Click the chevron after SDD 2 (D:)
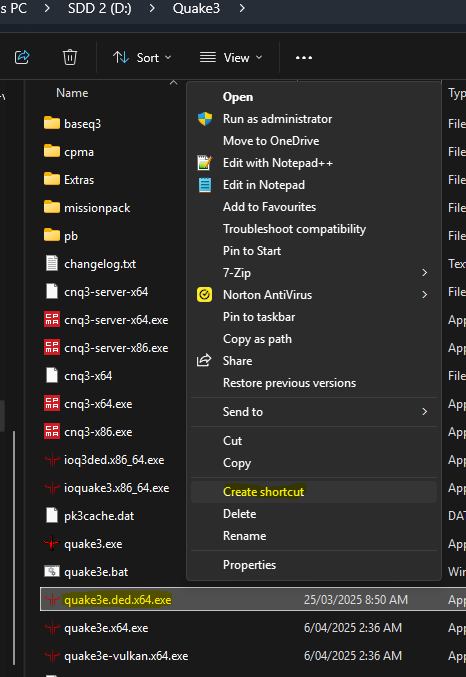Image resolution: width=466 pixels, height=677 pixels. [x=152, y=8]
